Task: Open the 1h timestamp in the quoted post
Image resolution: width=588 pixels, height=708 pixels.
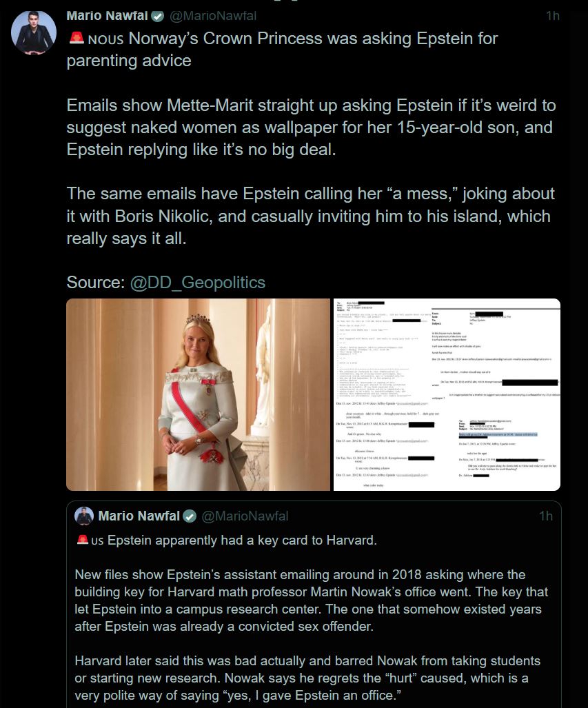Action: click(545, 516)
